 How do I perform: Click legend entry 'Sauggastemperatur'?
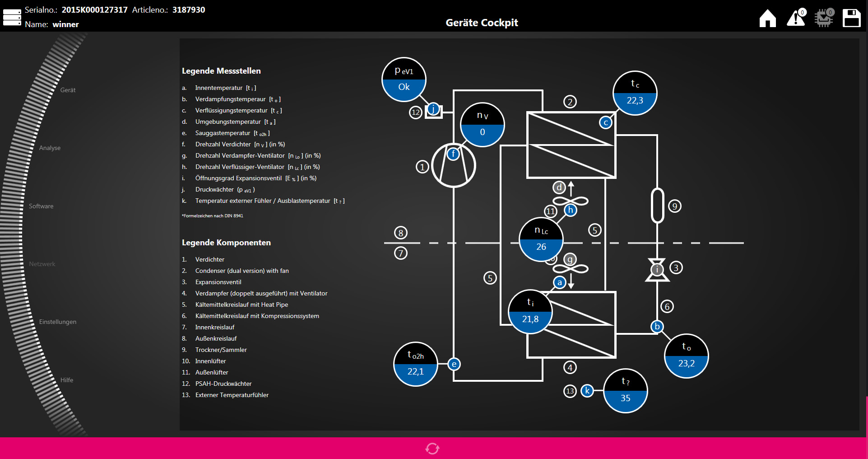pyautogui.click(x=232, y=133)
